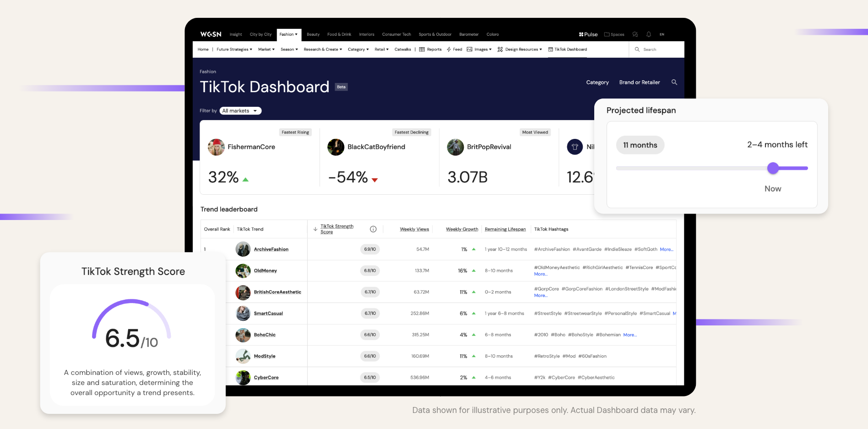Open the OldMoney trend link
The image size is (868, 429).
265,271
